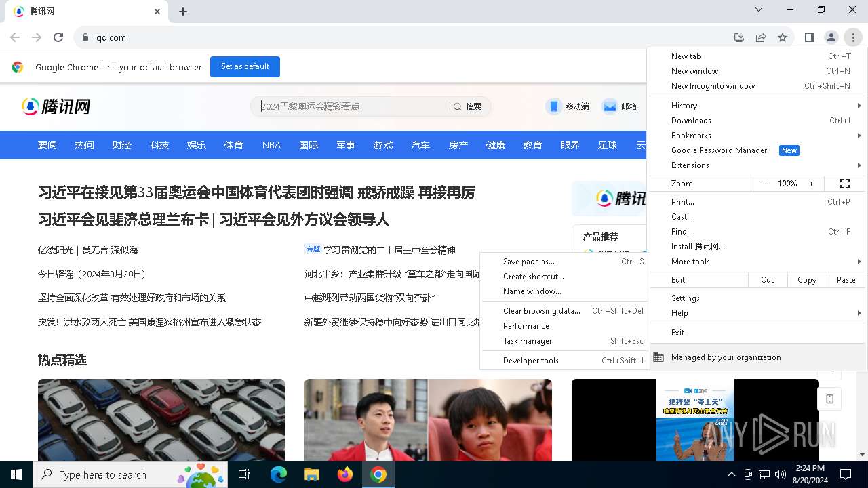This screenshot has height=488, width=868.
Task: Choose Clear browsing data...
Action: pos(564,311)
